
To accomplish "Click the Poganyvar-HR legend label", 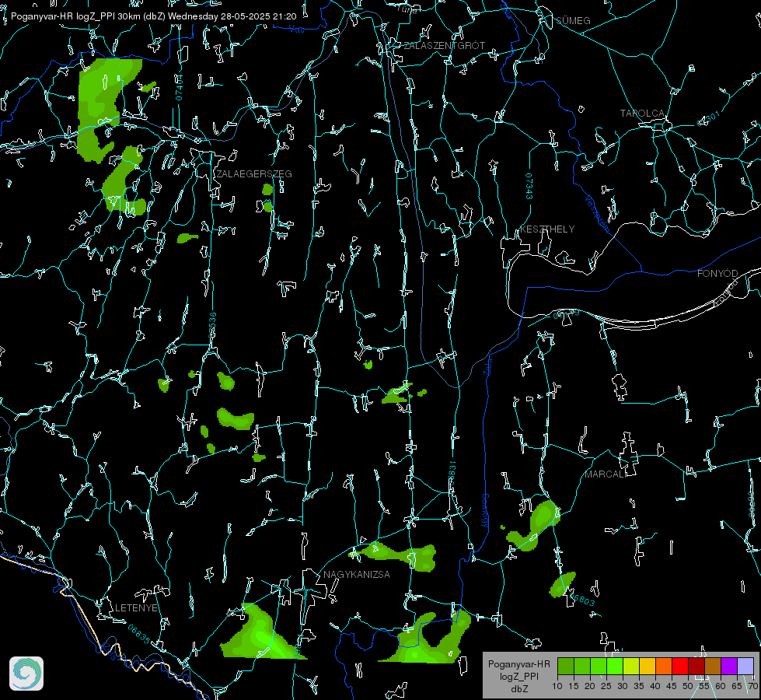I will tap(518, 664).
